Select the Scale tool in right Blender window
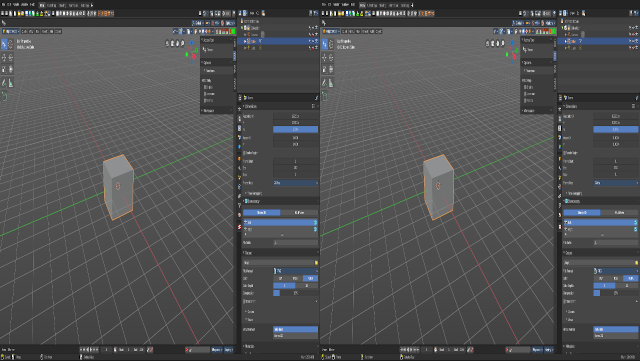Image resolution: width=640 pixels, height=361 pixels. 324,69
